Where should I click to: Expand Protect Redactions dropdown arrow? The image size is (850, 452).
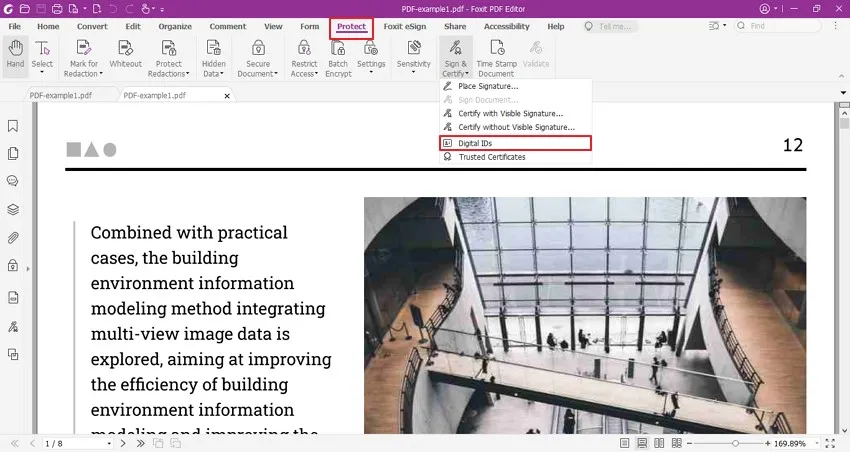tap(188, 74)
